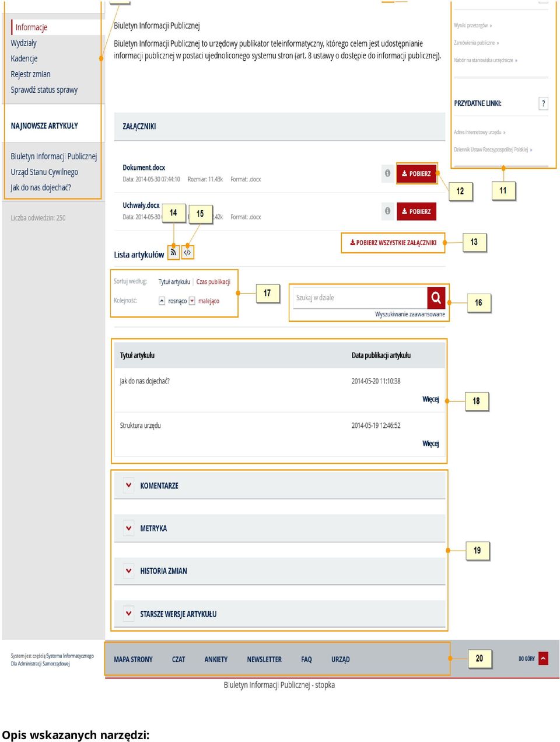Viewport: 560px width, 742px height.
Task: Open Czat in the footer menu
Action: click(x=178, y=659)
